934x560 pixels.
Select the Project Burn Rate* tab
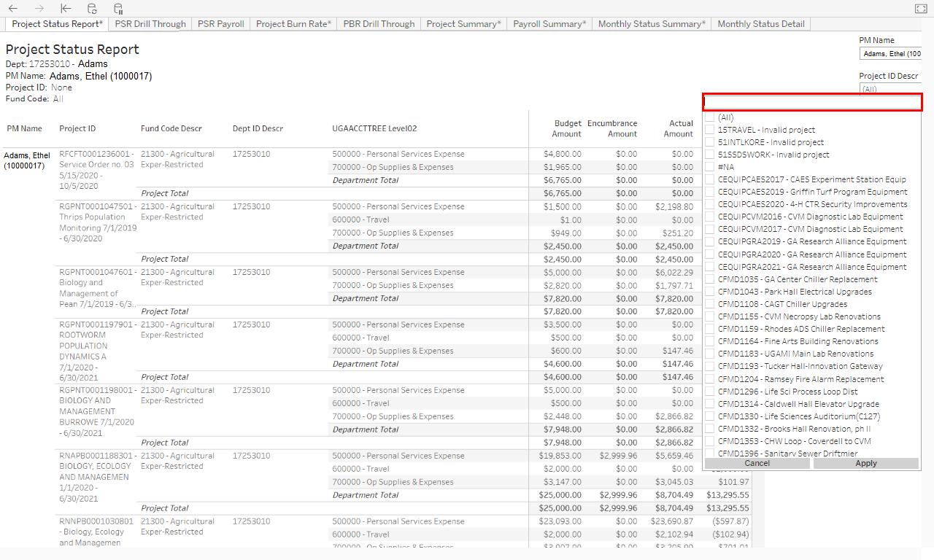tap(293, 24)
